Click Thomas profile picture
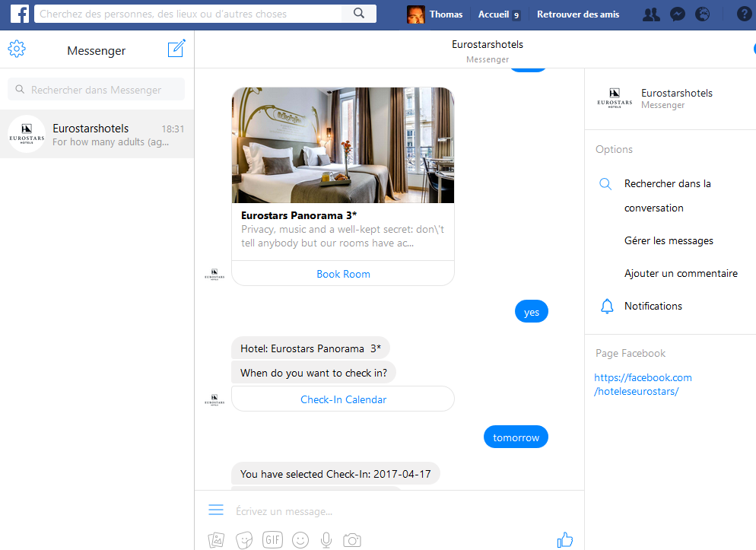 point(415,14)
